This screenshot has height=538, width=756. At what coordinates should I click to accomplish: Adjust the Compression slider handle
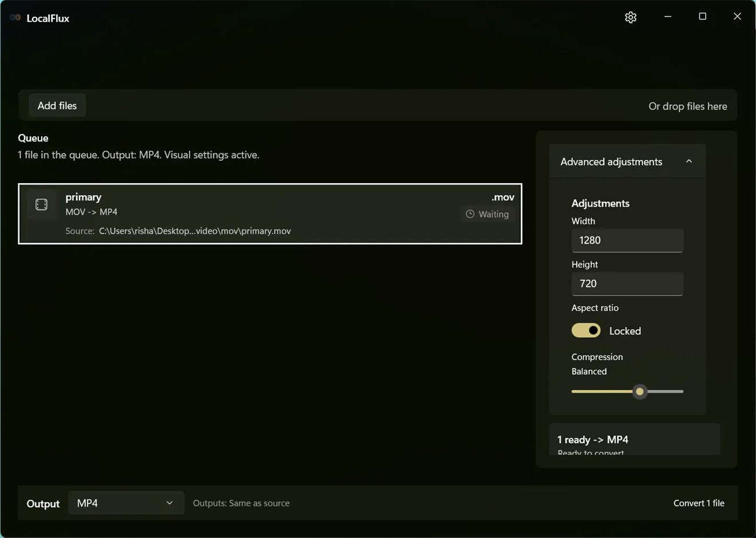[640, 391]
